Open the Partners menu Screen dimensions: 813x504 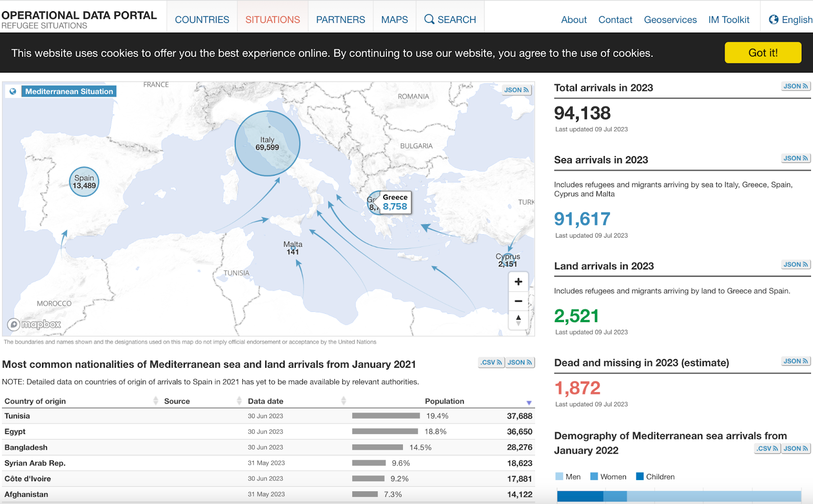(x=340, y=19)
